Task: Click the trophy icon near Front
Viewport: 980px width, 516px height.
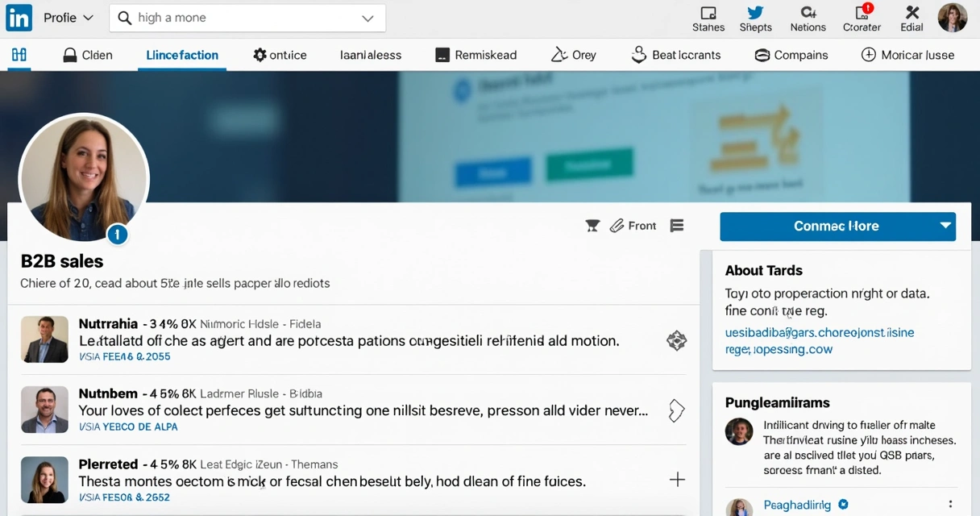Action: [x=592, y=226]
